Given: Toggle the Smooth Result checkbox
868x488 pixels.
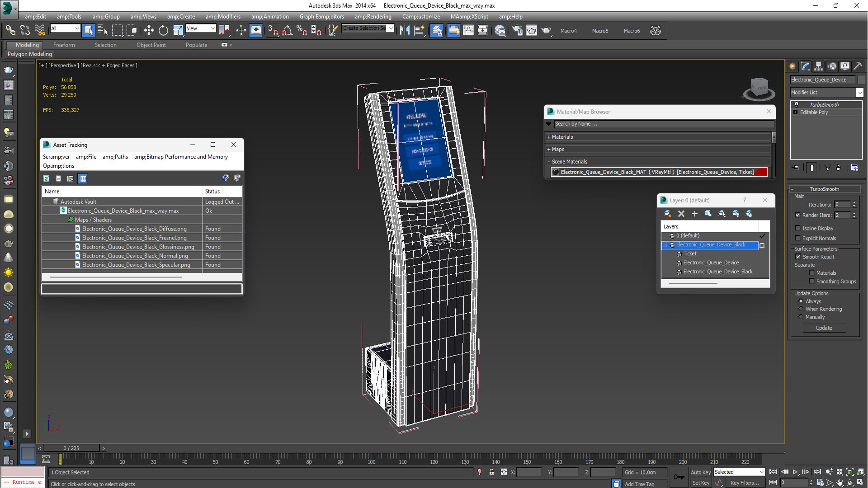Looking at the screenshot, I should pyautogui.click(x=798, y=257).
